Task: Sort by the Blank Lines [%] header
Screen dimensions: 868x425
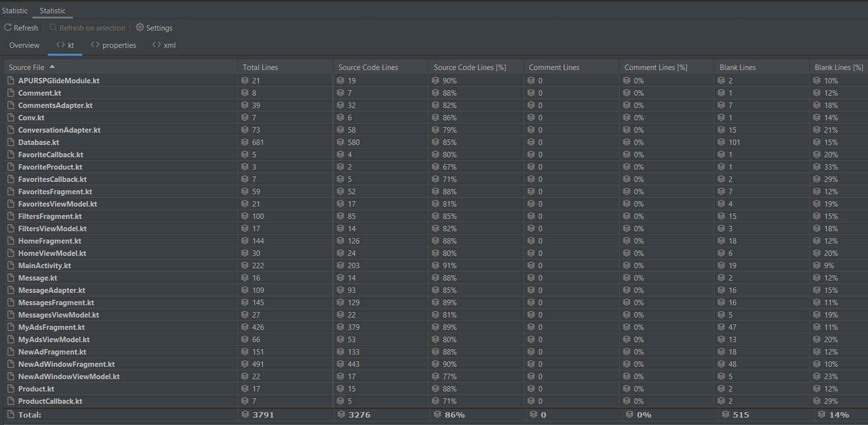Action: (x=838, y=68)
